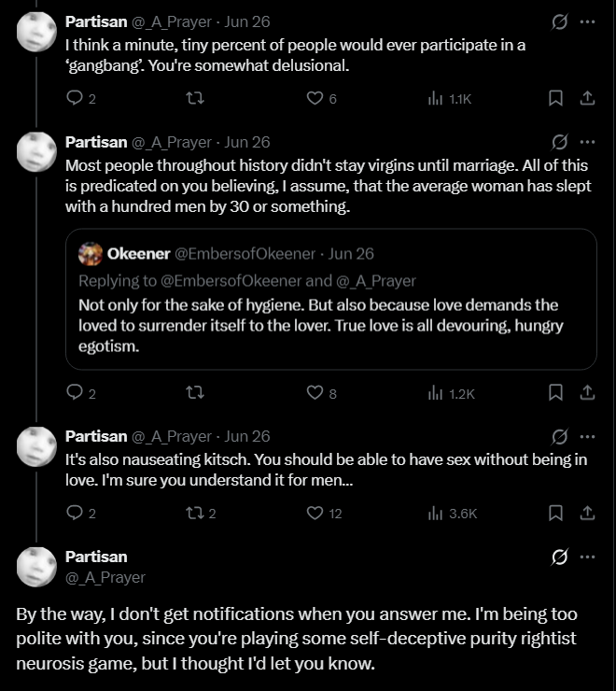Reply to the 'gangbang' tweet
Screen dimensions: 616x691
(80, 98)
